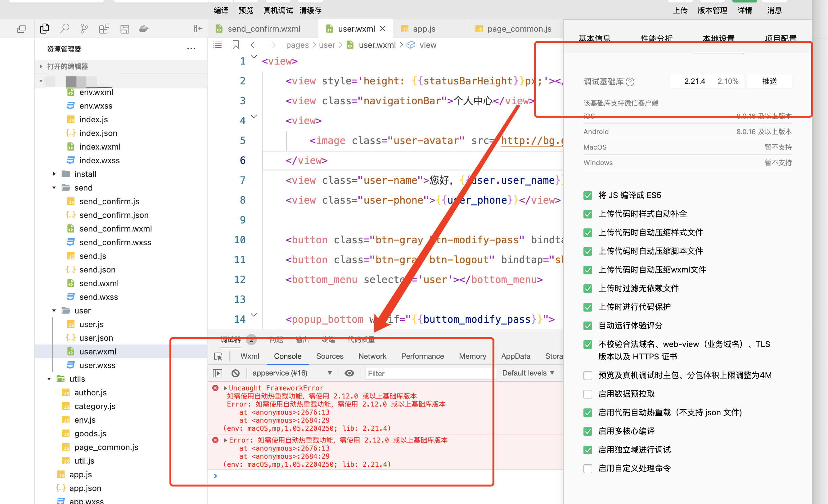Viewport: 828px width, 504px height.
Task: Open the Default levels dropdown
Action: click(x=528, y=373)
